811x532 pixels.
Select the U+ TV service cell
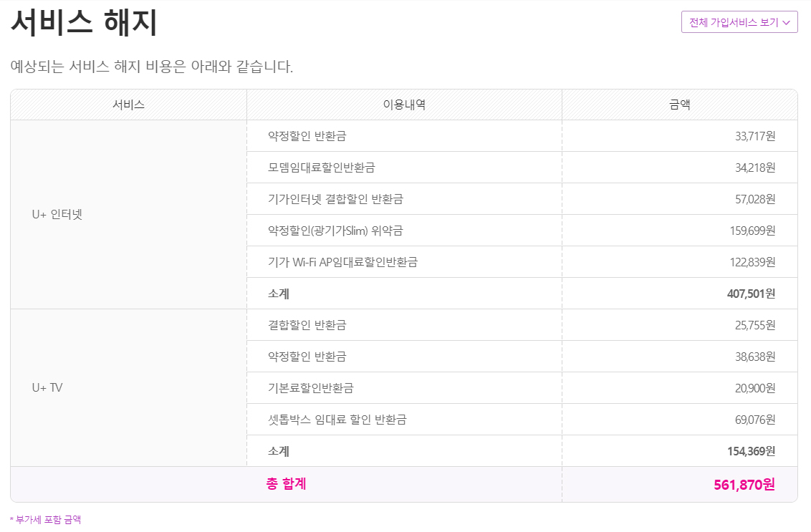tap(47, 387)
